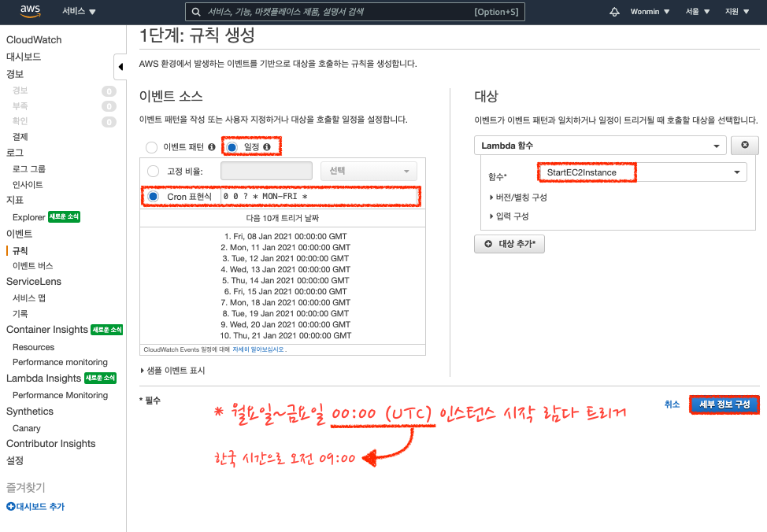The width and height of the screenshot is (767, 532).
Task: Open Container Insights in the sidebar
Action: [x=47, y=330]
